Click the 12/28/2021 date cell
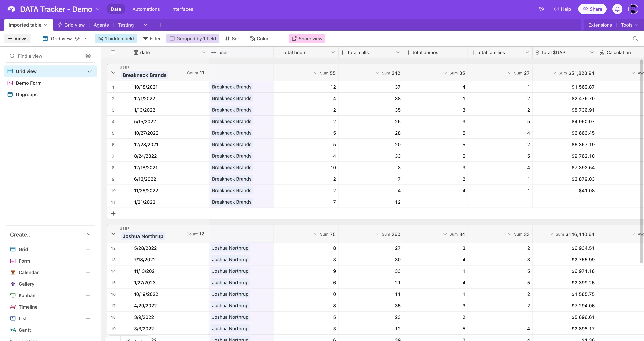644x341 pixels. click(x=158, y=144)
